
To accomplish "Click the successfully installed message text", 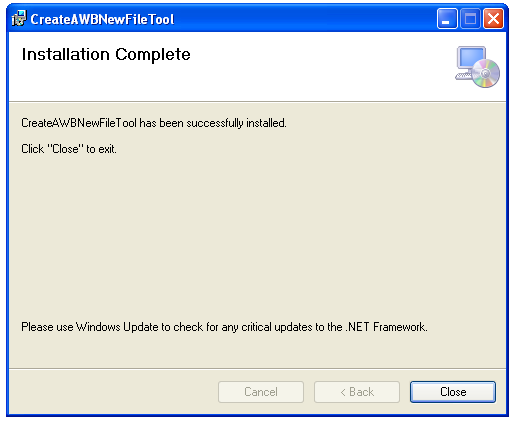I will (x=154, y=123).
